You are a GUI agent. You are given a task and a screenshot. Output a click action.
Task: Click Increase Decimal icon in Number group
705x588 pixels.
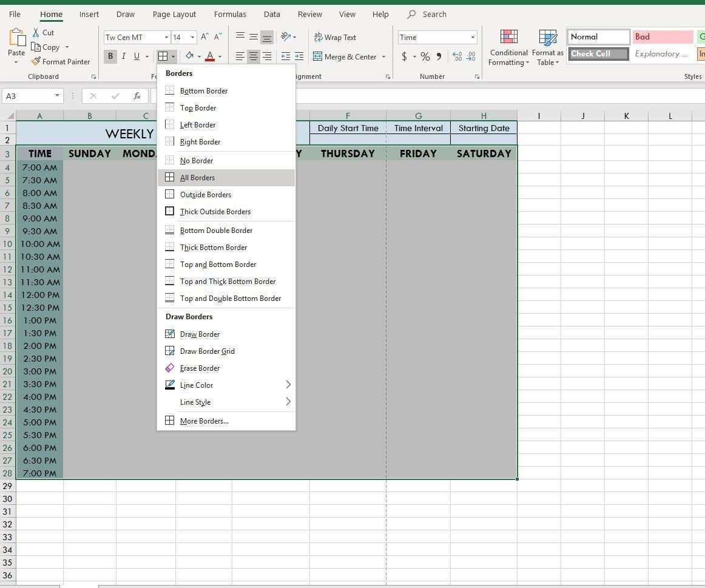pyautogui.click(x=457, y=56)
